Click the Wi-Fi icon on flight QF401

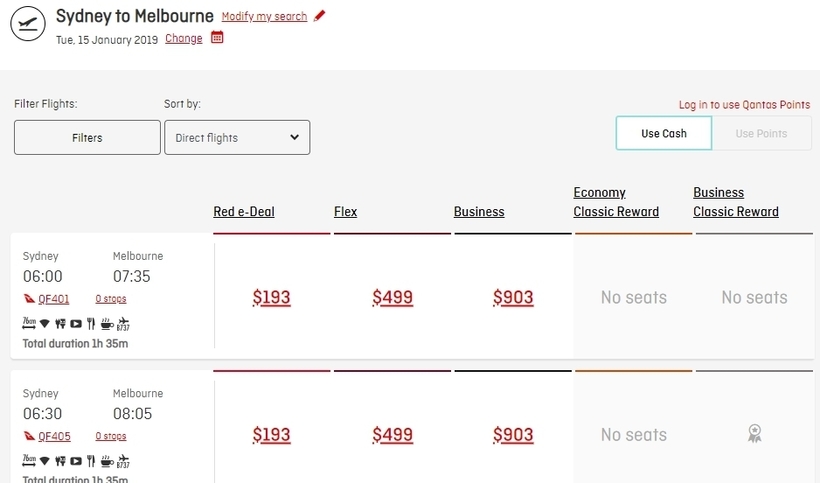tap(44, 324)
